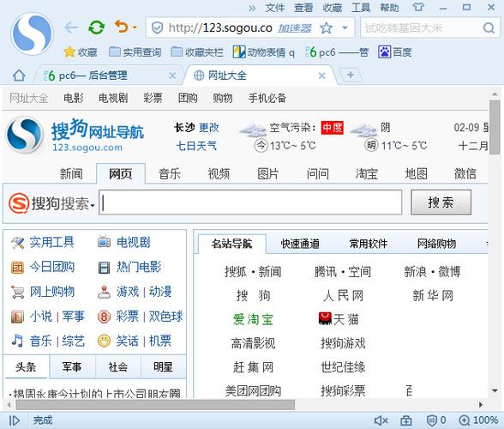Click inside the Sogou search input field
The width and height of the screenshot is (504, 429).
pos(250,202)
